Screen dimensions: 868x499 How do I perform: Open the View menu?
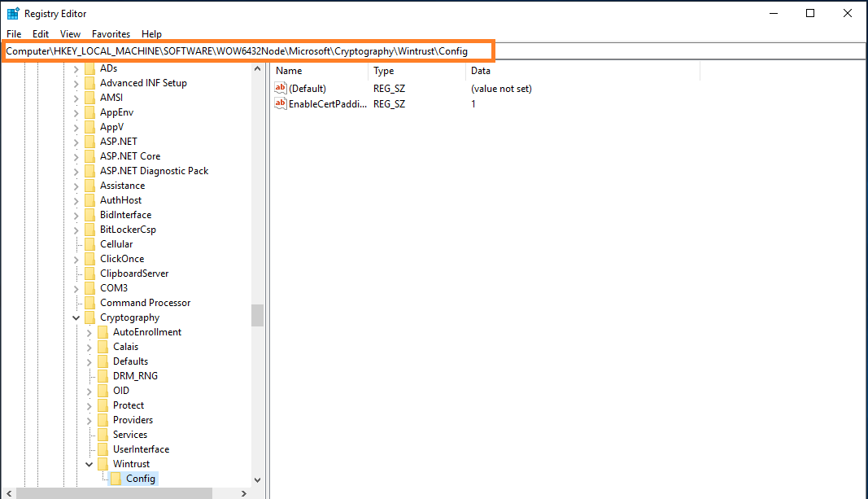[x=70, y=34]
